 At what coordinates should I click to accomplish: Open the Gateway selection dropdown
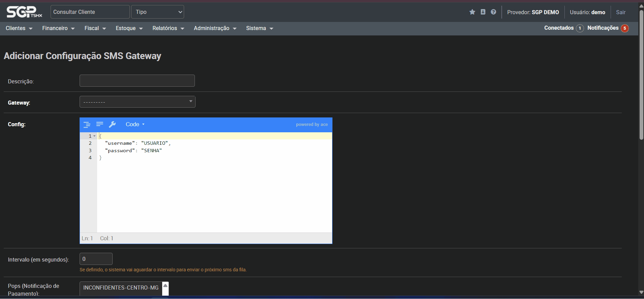pos(137,102)
